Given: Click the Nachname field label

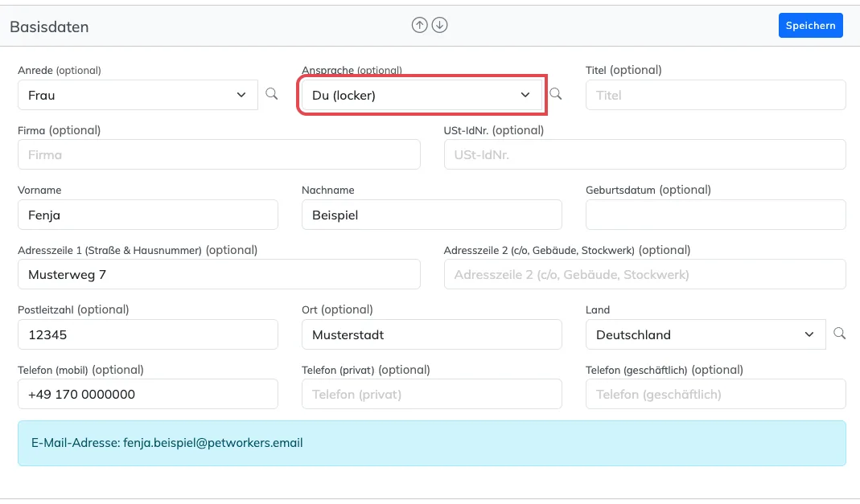Looking at the screenshot, I should (x=328, y=190).
